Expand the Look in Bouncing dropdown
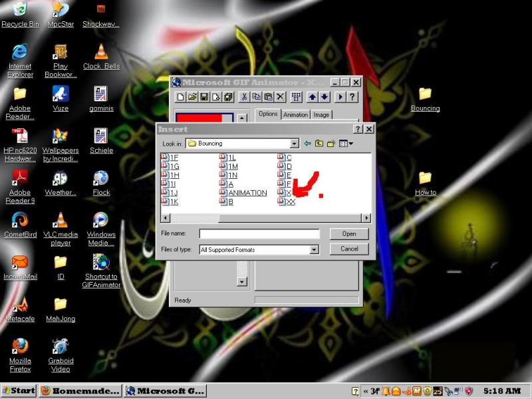This screenshot has width=532, height=399. (294, 144)
